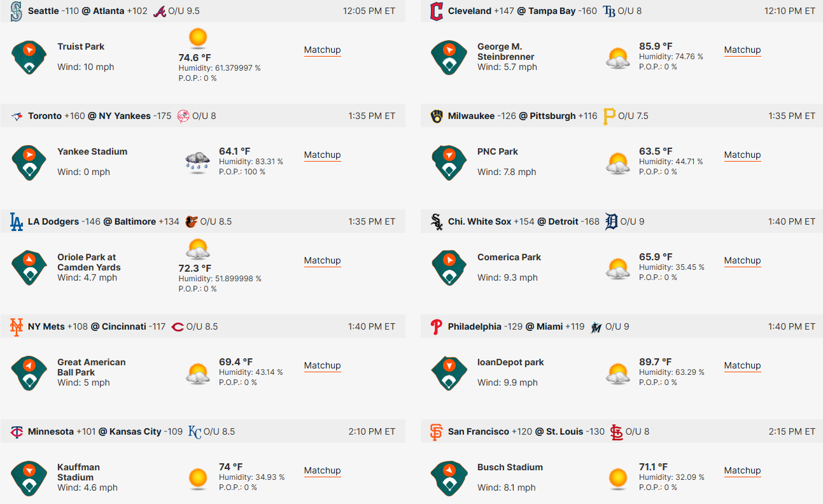Click the Comerica Park field wind icon

[449, 268]
